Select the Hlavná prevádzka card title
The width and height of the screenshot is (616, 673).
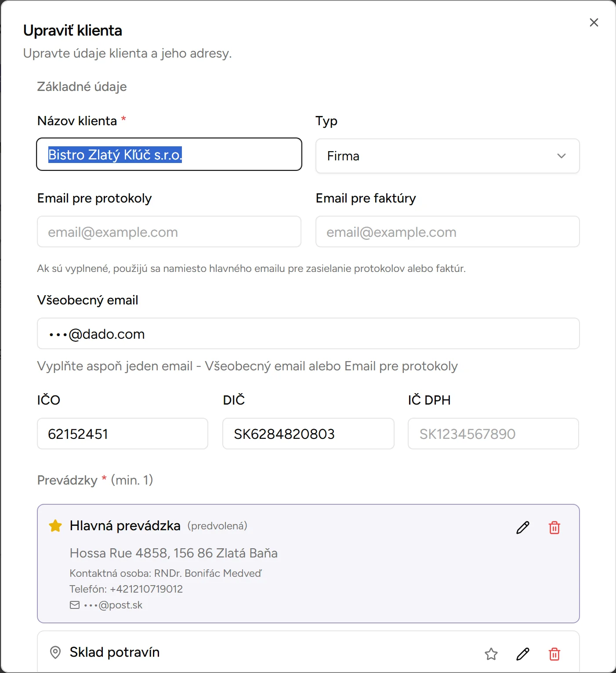point(125,526)
